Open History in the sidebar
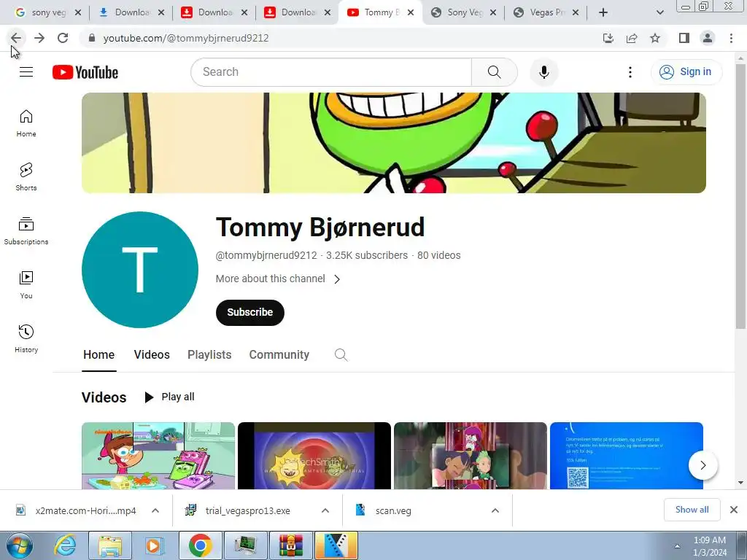 [26, 338]
